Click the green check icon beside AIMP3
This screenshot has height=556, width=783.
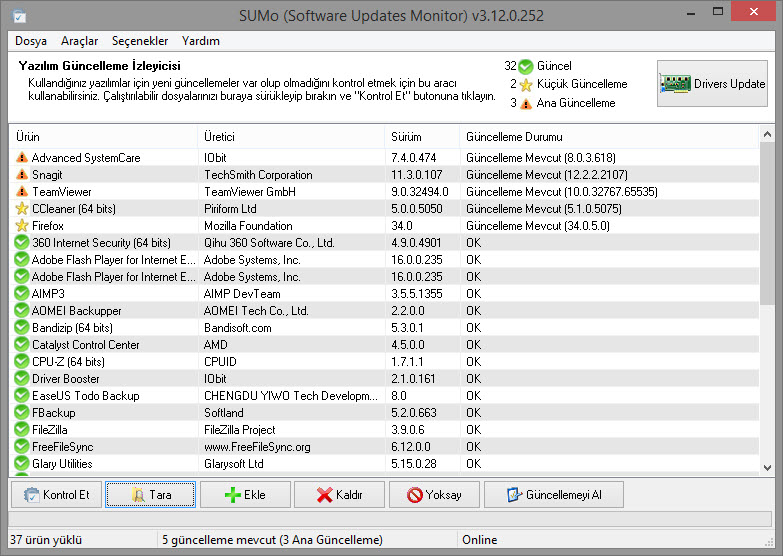[x=21, y=293]
